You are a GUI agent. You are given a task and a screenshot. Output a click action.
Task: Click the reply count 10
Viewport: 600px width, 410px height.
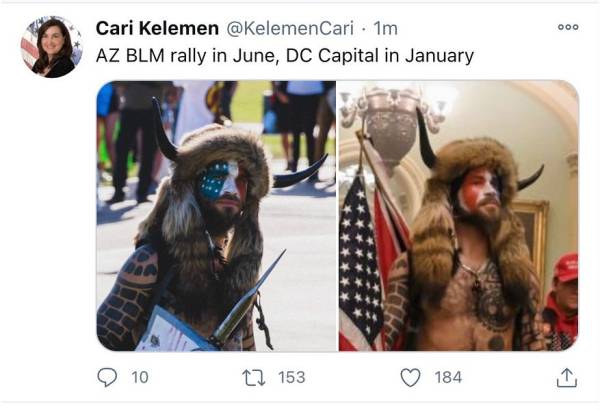(x=140, y=377)
